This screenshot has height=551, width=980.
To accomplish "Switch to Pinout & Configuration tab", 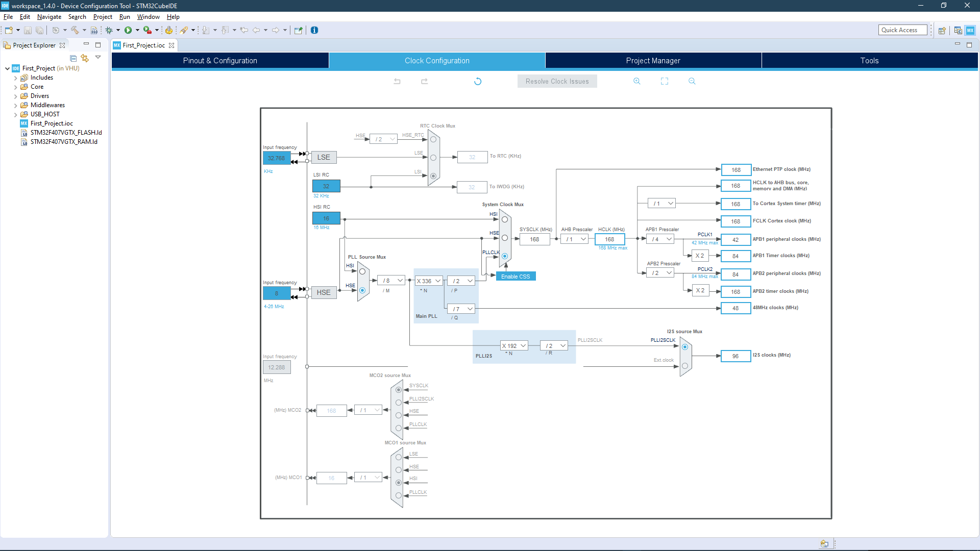I will pyautogui.click(x=220, y=61).
